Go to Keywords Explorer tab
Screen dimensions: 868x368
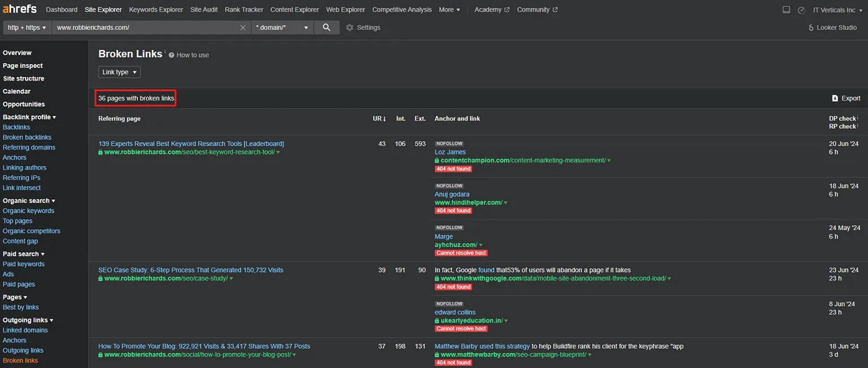point(156,10)
